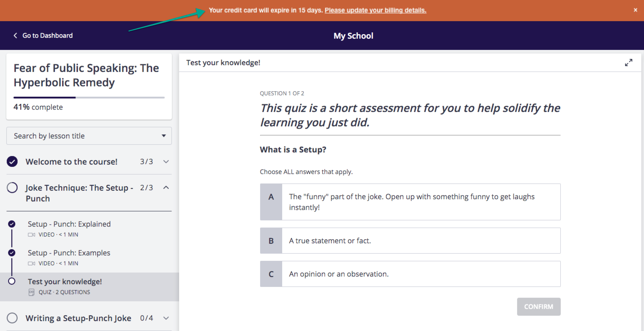Collapse the Joke Technique section chevron
This screenshot has height=331, width=644.
tap(166, 188)
